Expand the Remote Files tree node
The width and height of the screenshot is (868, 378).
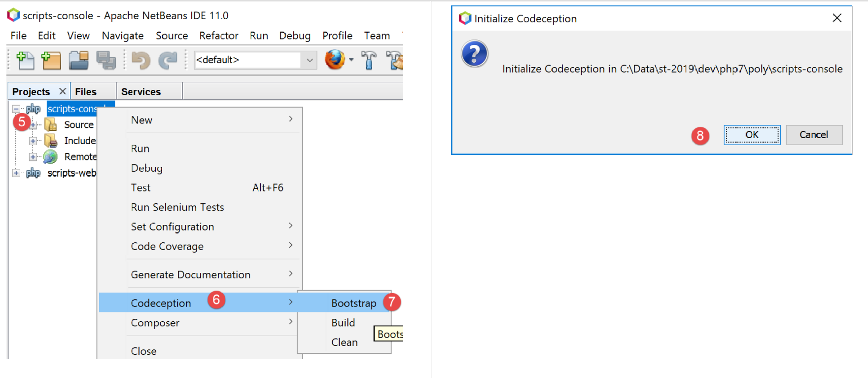(x=33, y=157)
